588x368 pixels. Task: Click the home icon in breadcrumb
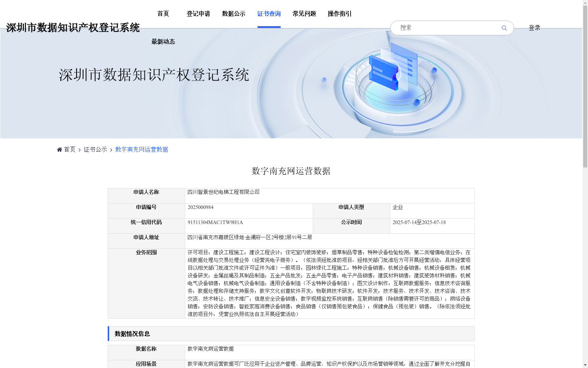coord(60,149)
